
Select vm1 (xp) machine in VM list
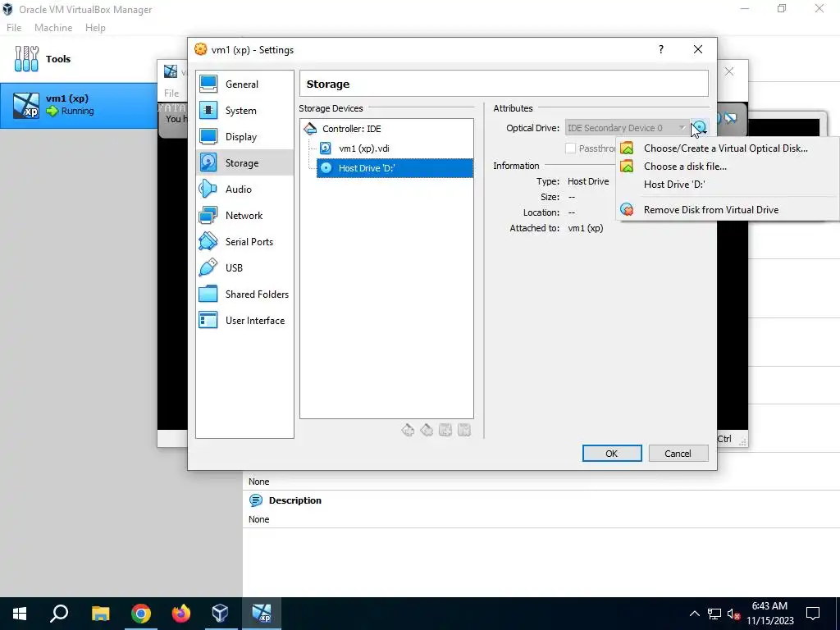[78, 105]
